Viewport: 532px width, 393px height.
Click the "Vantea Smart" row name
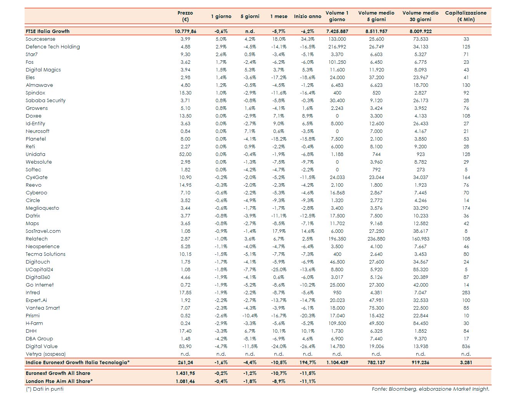point(43,308)
